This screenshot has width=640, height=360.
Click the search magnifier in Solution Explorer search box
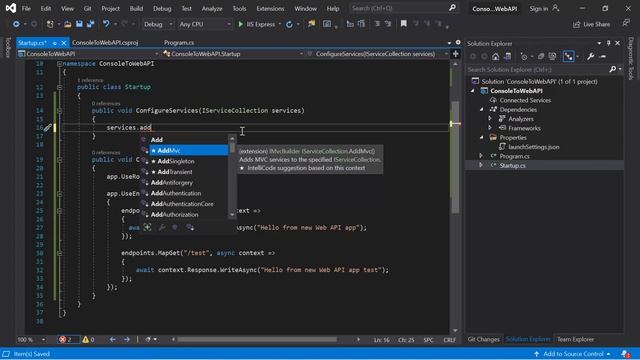pyautogui.click(x=612, y=69)
